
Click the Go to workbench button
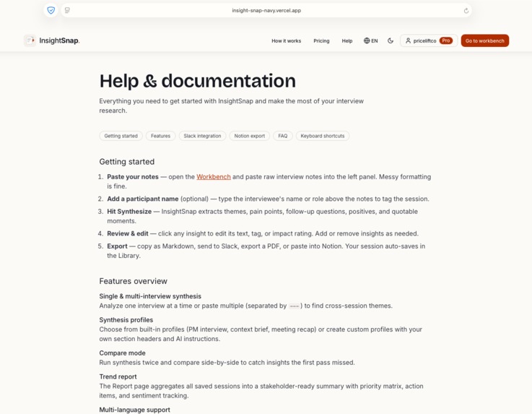(x=485, y=40)
